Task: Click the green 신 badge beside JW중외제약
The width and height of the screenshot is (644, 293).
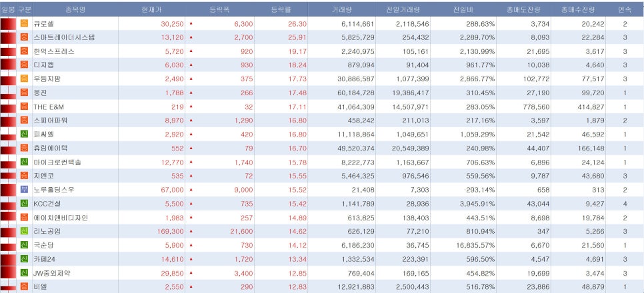Action: click(x=24, y=273)
